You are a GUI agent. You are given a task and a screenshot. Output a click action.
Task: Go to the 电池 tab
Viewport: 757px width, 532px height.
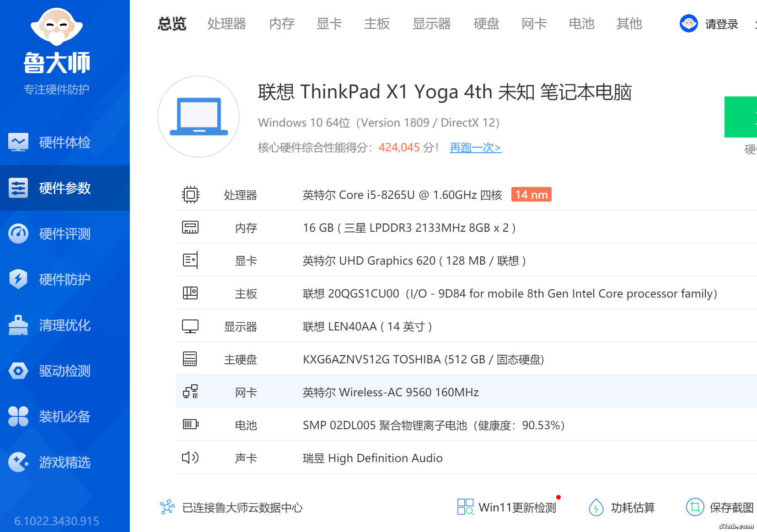point(581,23)
